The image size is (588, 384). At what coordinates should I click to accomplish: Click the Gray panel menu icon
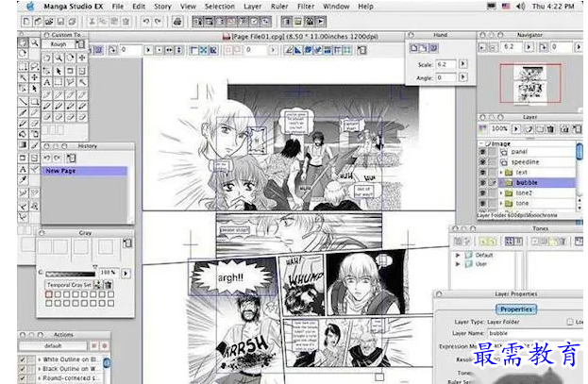pos(127,243)
